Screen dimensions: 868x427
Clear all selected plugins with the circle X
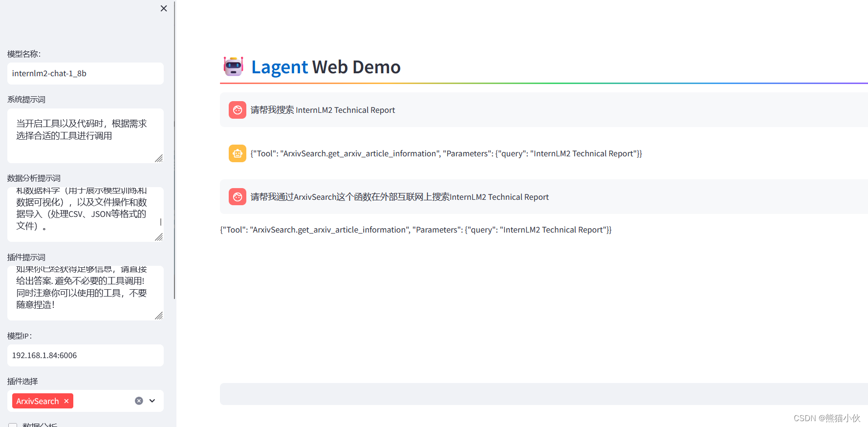139,401
